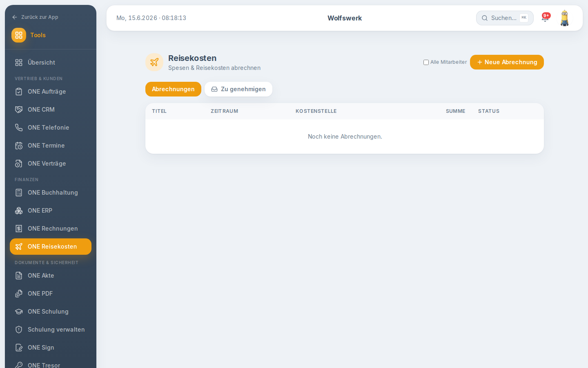Click the ONE Aufträge clipboard icon
This screenshot has width=588, height=368.
tap(19, 92)
